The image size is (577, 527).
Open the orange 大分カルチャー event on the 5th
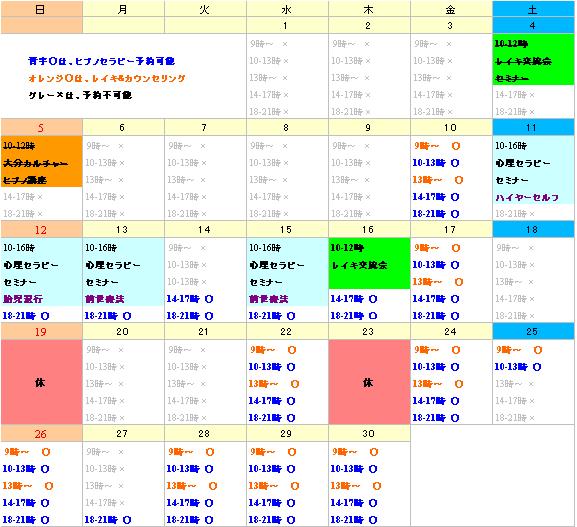[x=42, y=162]
